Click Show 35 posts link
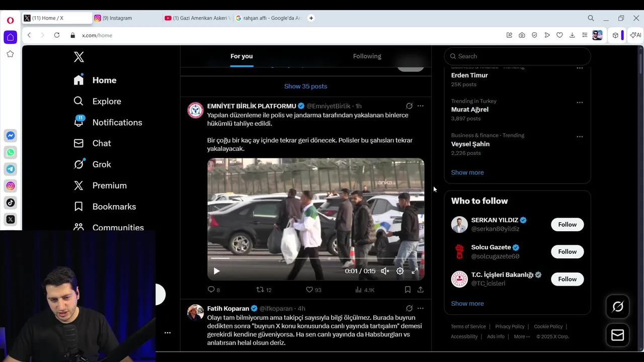Viewport: 644px width, 362px height. tap(305, 86)
